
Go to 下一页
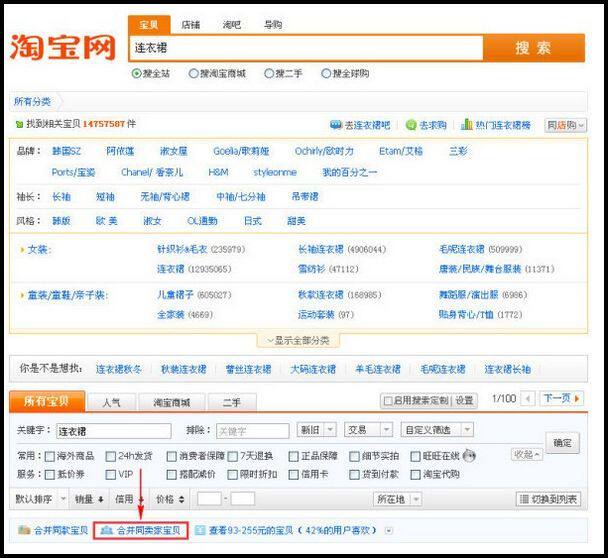click(561, 398)
